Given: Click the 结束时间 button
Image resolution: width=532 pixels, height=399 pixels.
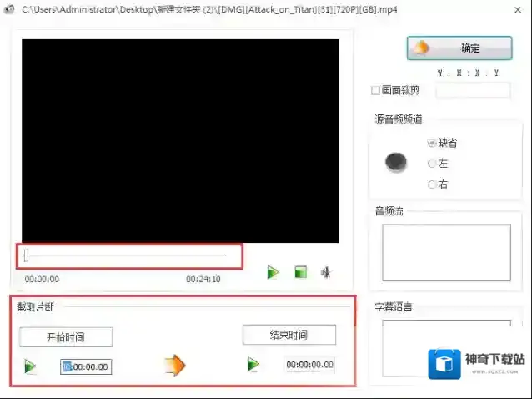Looking at the screenshot, I should tap(289, 335).
